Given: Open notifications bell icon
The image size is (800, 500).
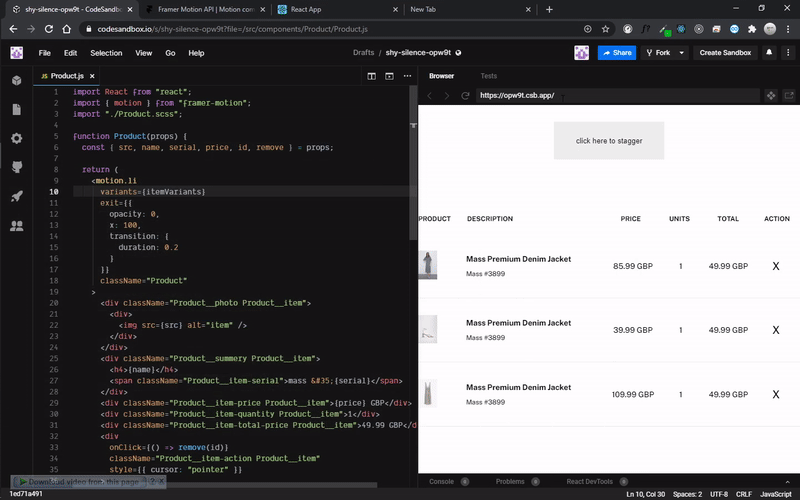Looking at the screenshot, I should tap(769, 52).
